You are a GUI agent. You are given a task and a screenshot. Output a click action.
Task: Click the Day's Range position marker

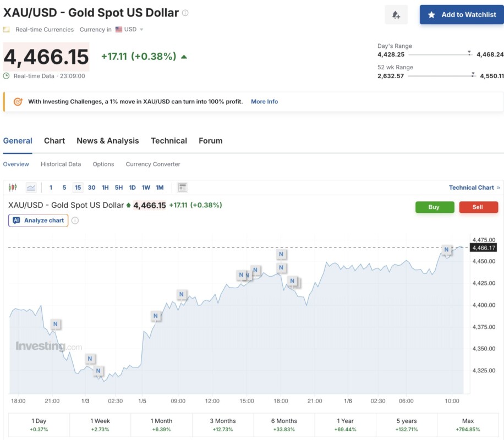tap(469, 52)
